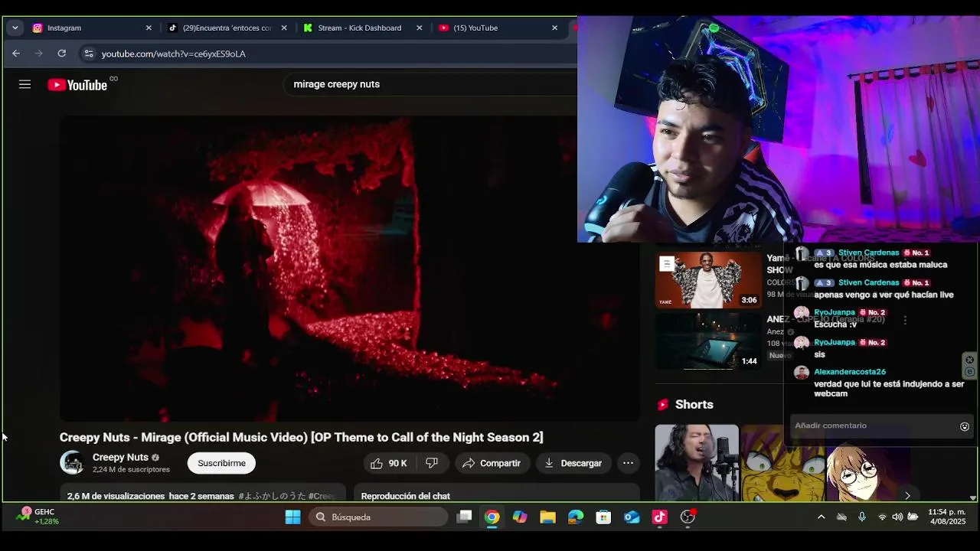Close the Instagram tab
The image size is (980, 551).
[149, 28]
